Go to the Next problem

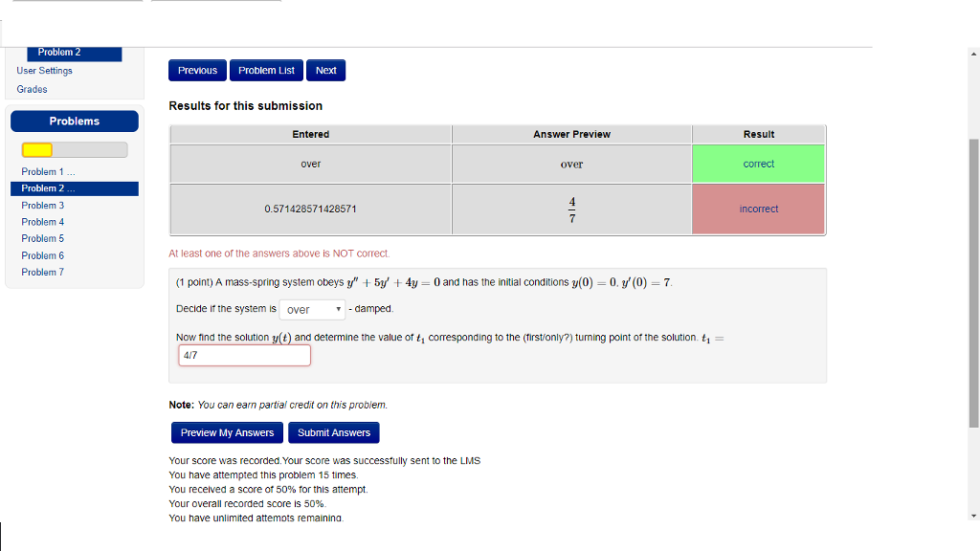(325, 70)
